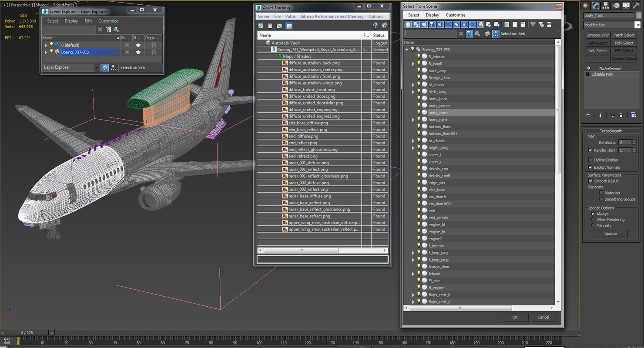The height and width of the screenshot is (348, 644).
Task: Open the Hierarchy command panel tab
Action: (x=606, y=6)
